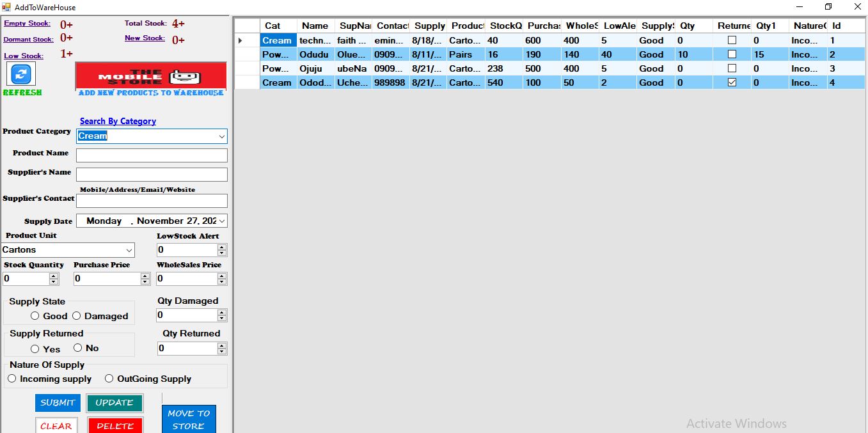Click the AddToWareHouse window title icon
The image size is (868, 433).
coord(6,7)
